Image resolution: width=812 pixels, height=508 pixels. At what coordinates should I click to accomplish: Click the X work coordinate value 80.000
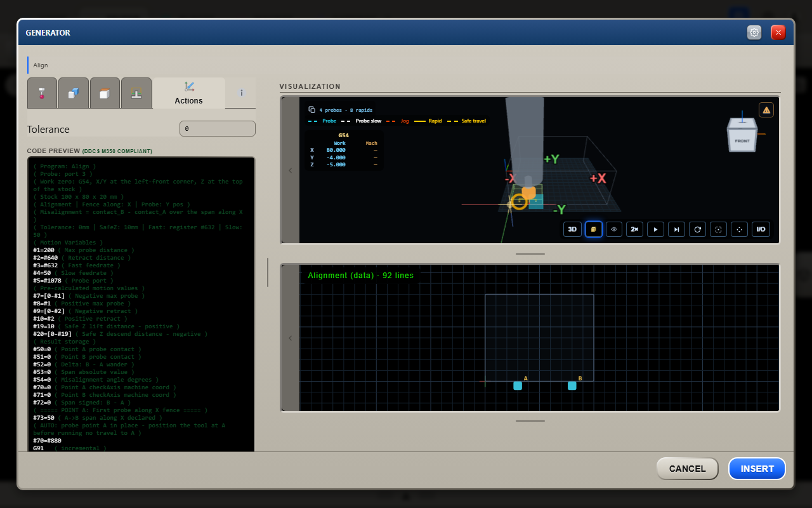pos(336,150)
